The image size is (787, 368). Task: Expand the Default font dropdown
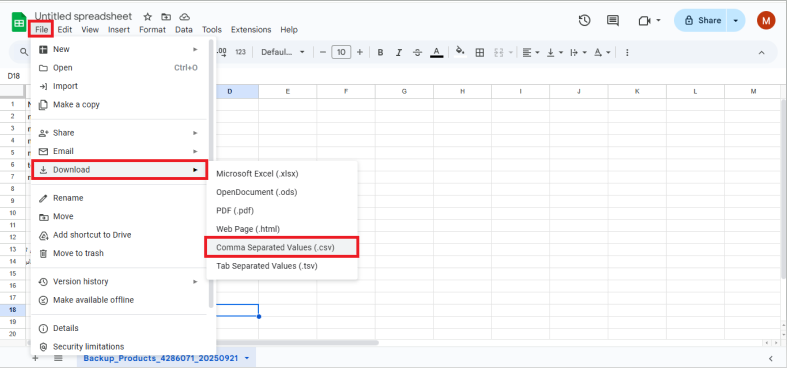(283, 52)
